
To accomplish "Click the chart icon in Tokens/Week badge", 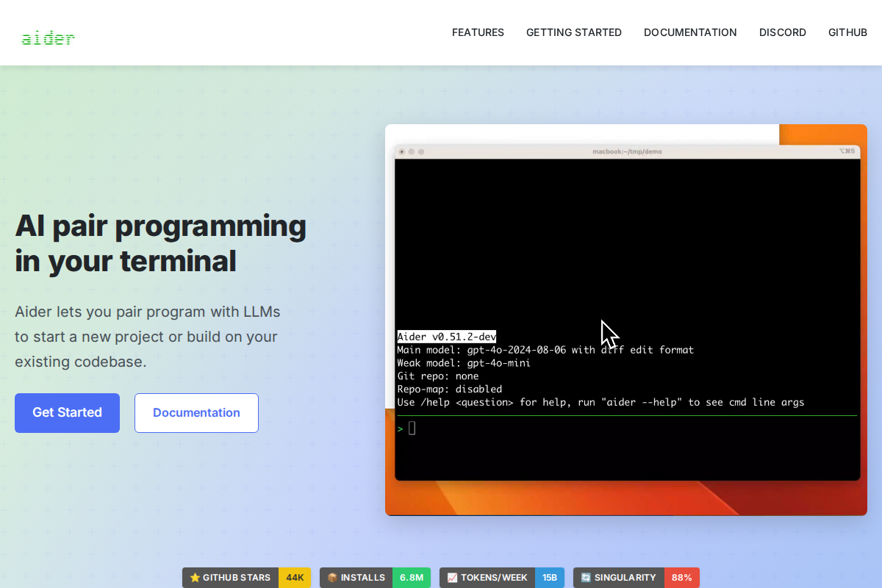I will tap(452, 578).
